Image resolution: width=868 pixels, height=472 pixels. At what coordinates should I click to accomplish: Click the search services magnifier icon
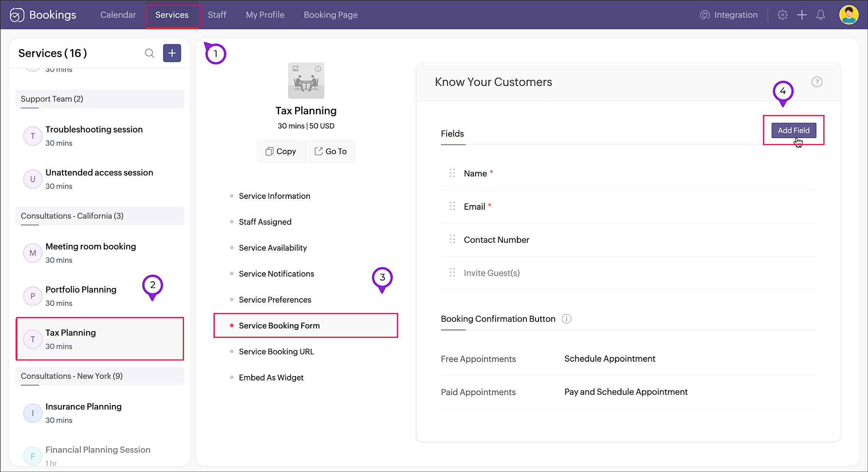coord(149,53)
